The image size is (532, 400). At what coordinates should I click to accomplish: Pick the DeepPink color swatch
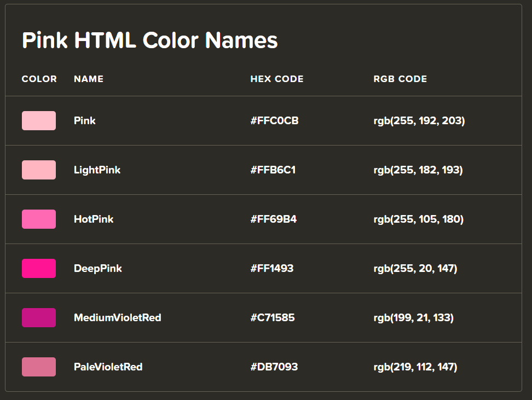pyautogui.click(x=39, y=269)
